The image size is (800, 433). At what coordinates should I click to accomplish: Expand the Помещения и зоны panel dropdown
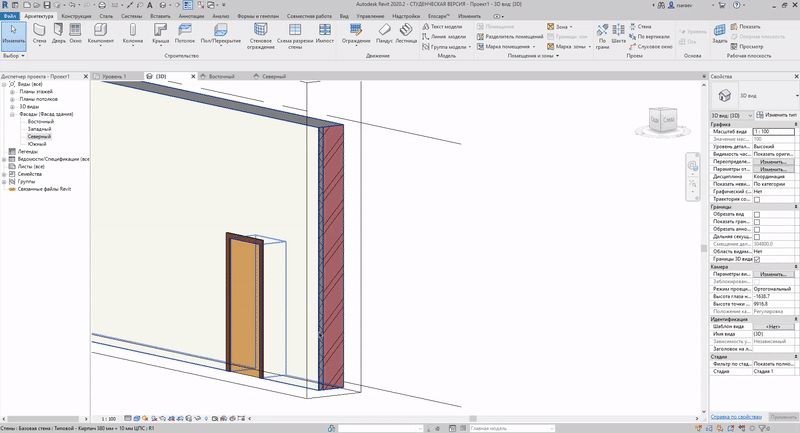pos(533,56)
